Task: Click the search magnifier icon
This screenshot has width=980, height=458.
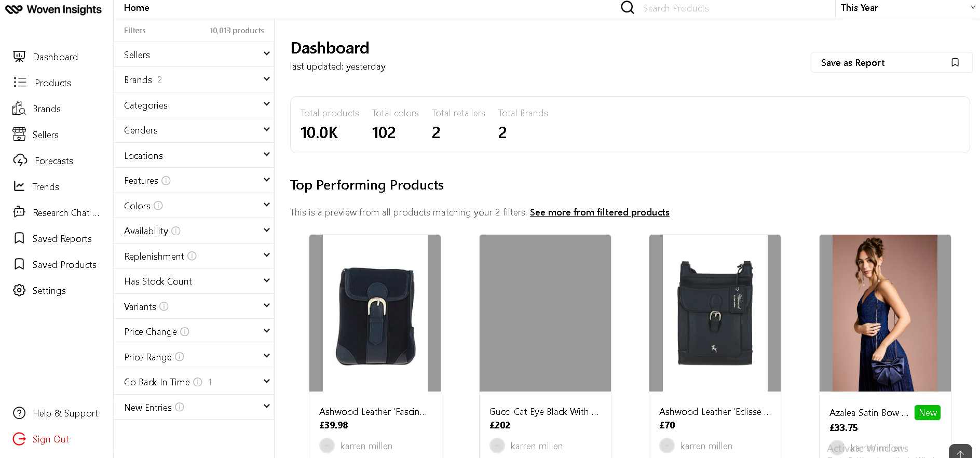Action: tap(627, 7)
